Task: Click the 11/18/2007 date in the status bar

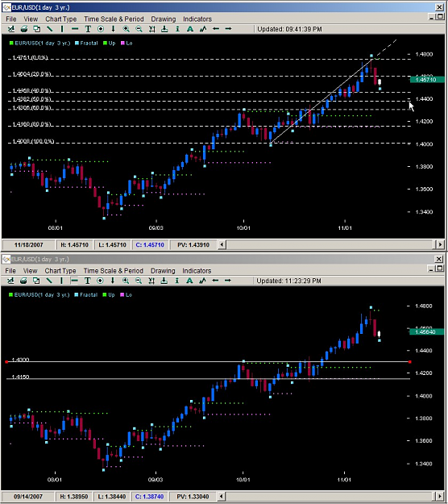Action: click(x=28, y=245)
